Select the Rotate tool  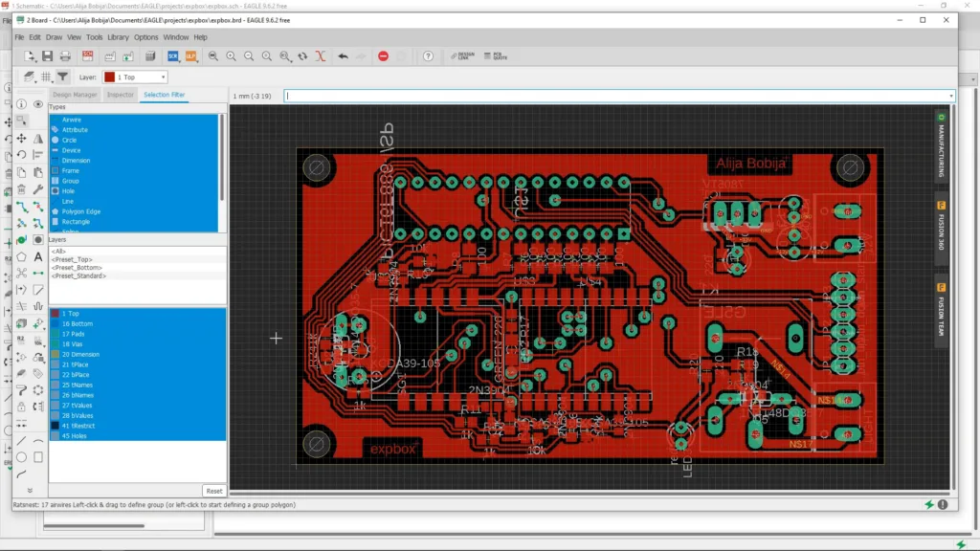[x=21, y=154]
